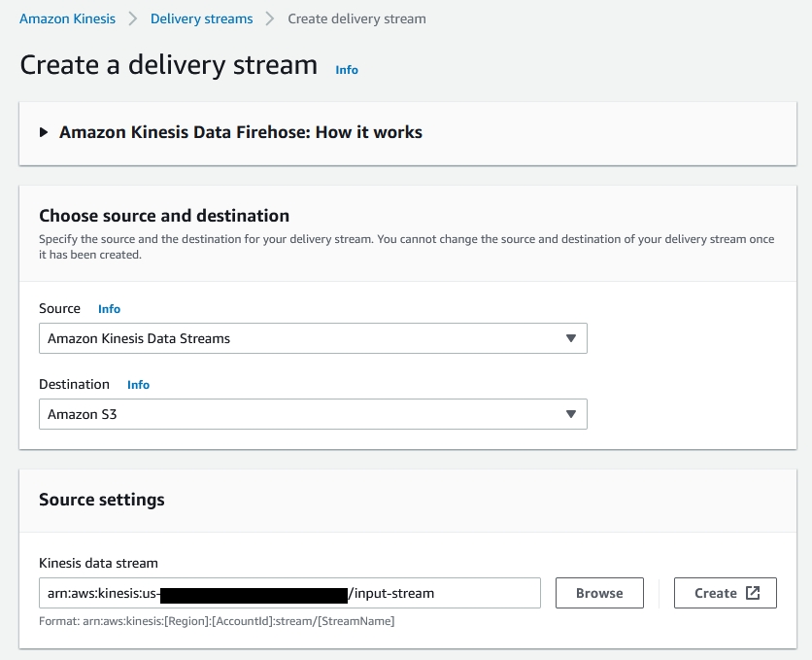Go to Amazon Kinesis breadcrumb link
Screen dimensions: 812x660
67,18
